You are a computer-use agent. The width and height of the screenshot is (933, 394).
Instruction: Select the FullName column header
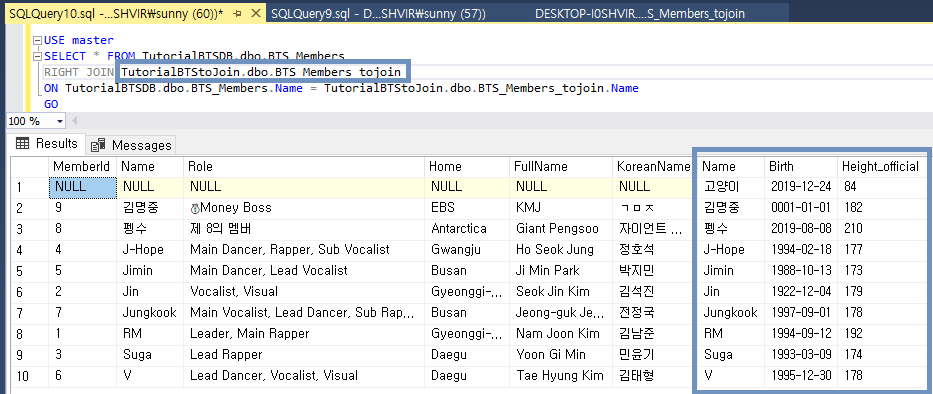coord(561,167)
